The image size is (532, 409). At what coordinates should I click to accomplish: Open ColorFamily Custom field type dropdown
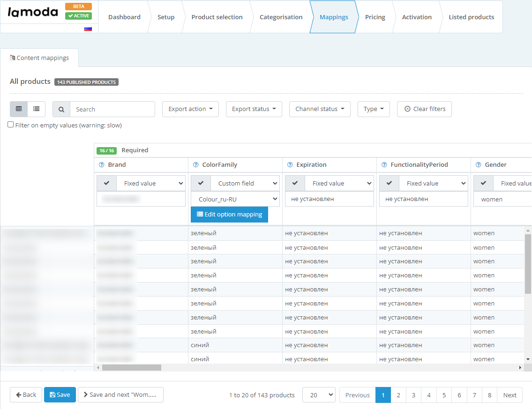tap(245, 183)
